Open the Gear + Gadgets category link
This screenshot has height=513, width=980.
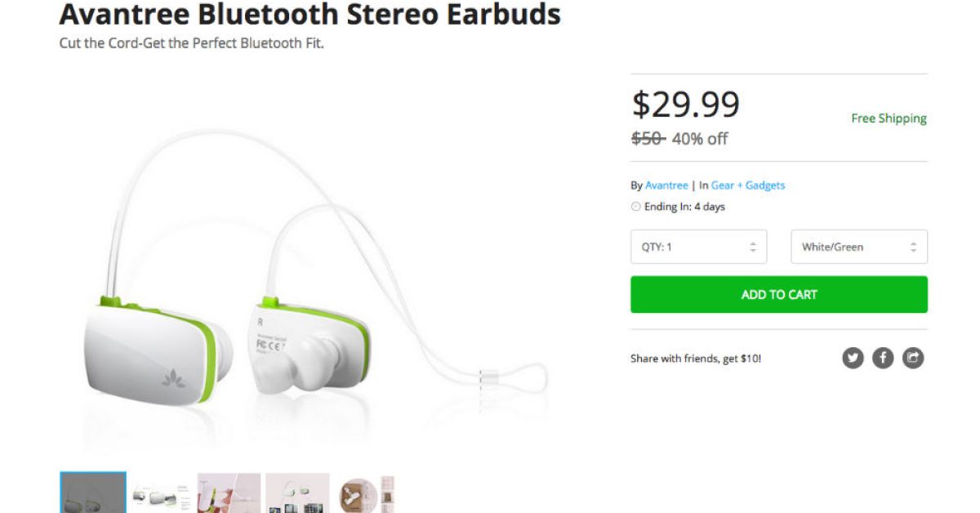click(x=747, y=185)
